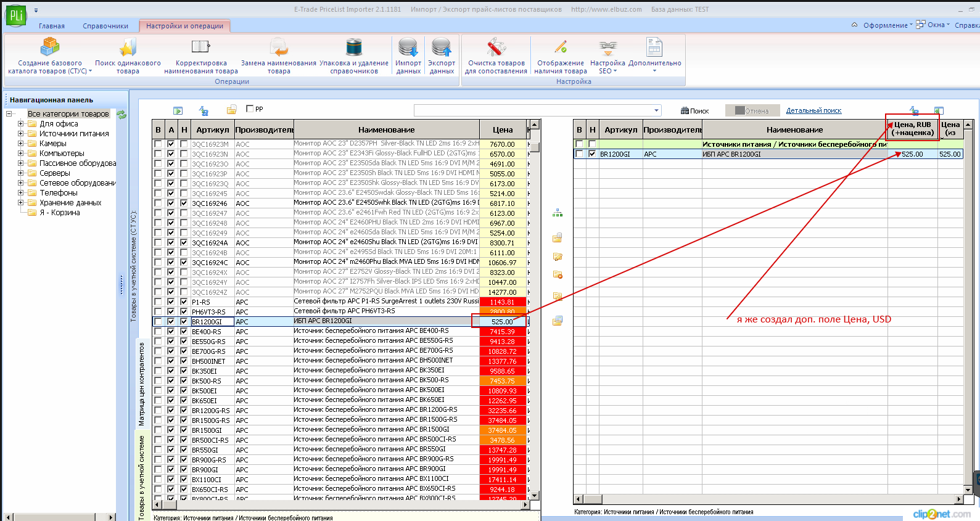The height and width of the screenshot is (521, 980).
Task: Untick Н checkbox for row 3QC169246
Action: tap(184, 203)
